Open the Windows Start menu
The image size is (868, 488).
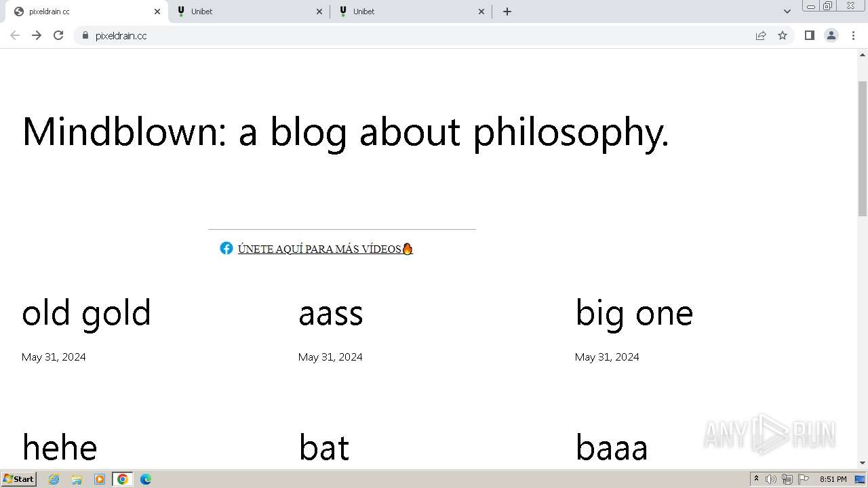point(19,479)
